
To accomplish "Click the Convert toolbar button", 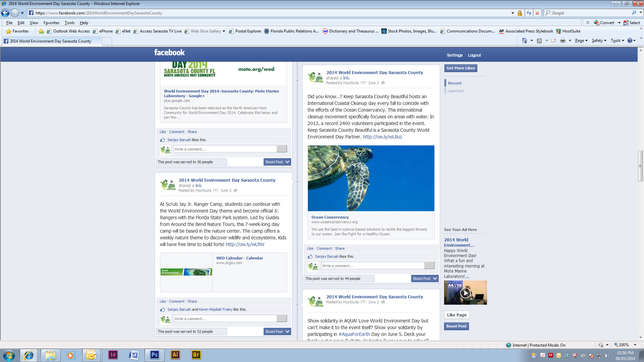I will [604, 23].
